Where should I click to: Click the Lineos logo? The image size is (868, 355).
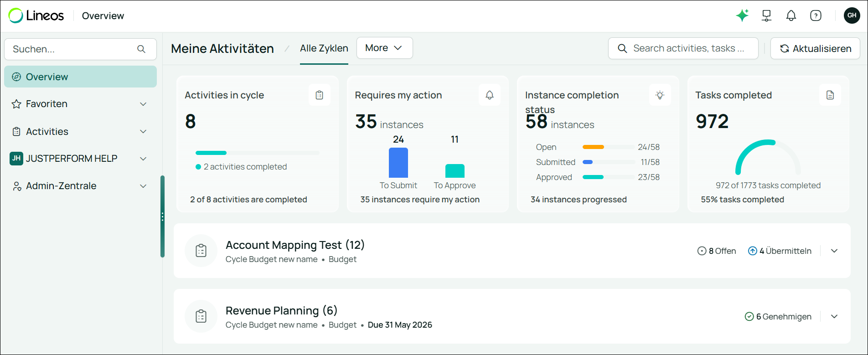36,15
